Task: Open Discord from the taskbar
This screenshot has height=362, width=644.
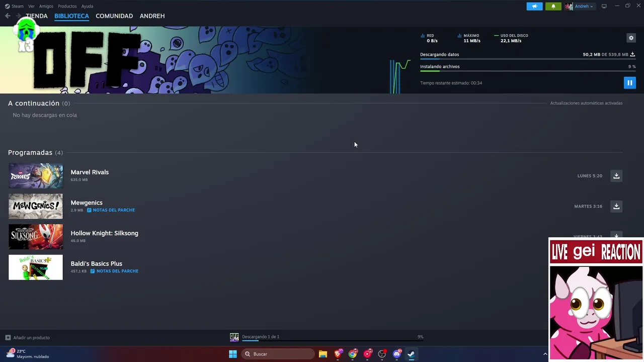Action: point(396,354)
